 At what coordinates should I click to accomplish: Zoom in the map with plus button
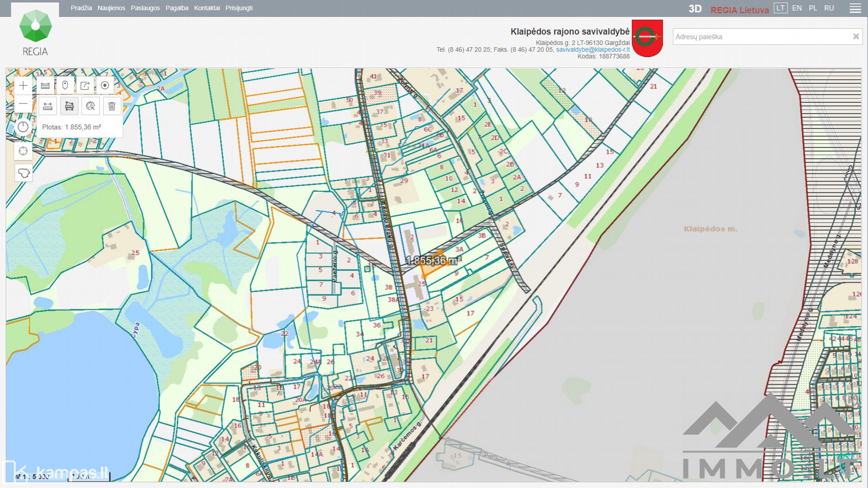coord(23,85)
